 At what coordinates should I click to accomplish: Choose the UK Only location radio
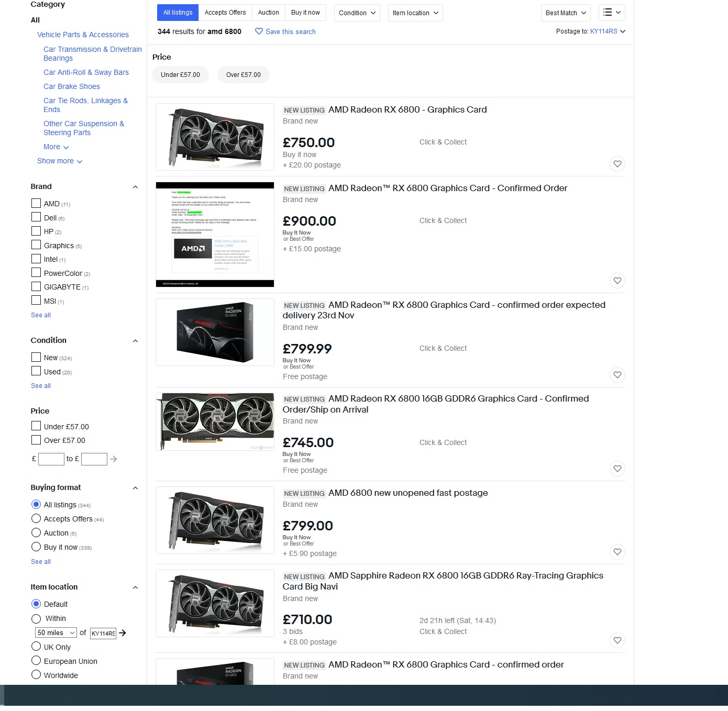[36, 647]
